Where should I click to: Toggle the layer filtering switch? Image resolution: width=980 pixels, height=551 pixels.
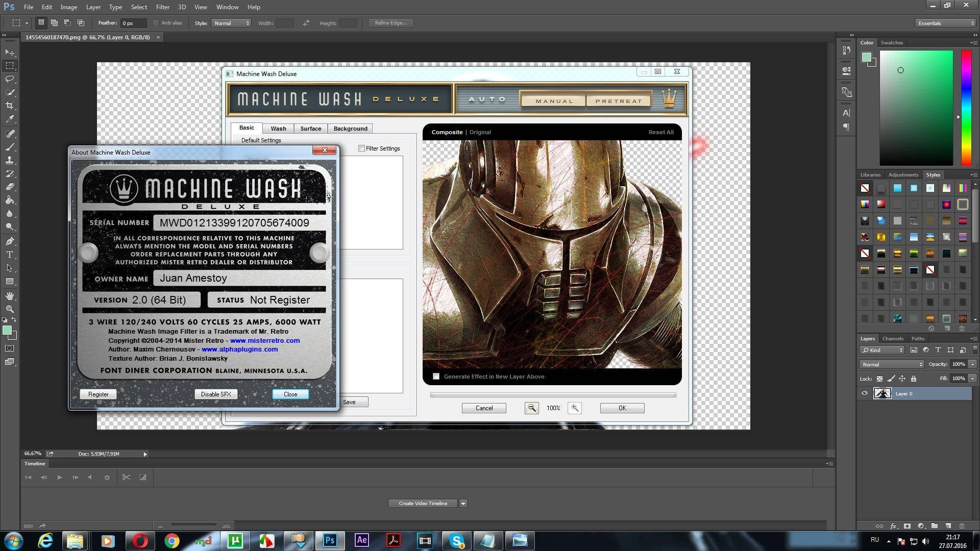(975, 350)
